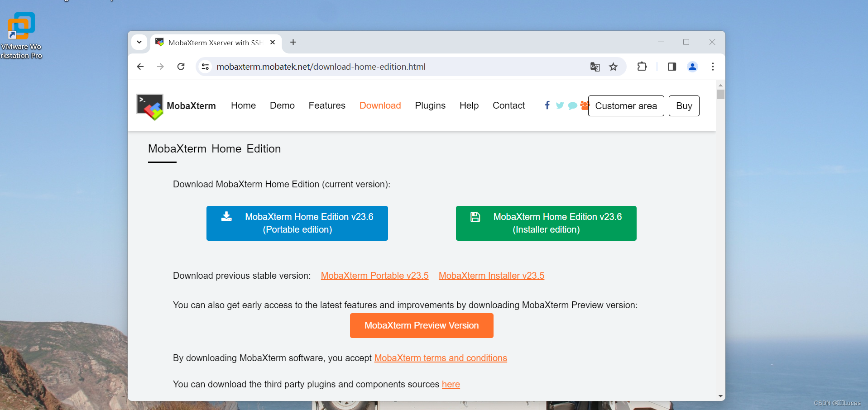Screen dimensions: 868x410
Task: Open the VMware Workstation Pro desktop shortcut
Action: (21, 36)
